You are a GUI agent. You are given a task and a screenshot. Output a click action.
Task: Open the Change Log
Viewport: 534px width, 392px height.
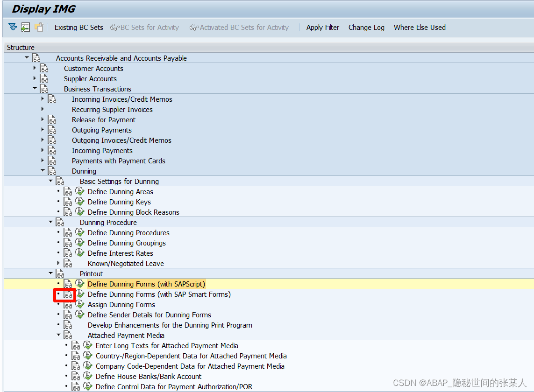[366, 28]
